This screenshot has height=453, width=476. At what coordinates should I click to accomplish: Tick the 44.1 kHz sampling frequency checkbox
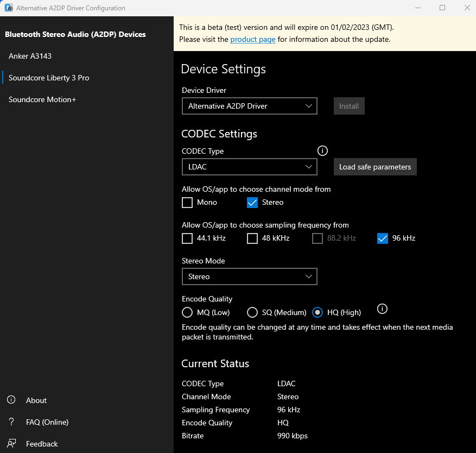point(187,238)
